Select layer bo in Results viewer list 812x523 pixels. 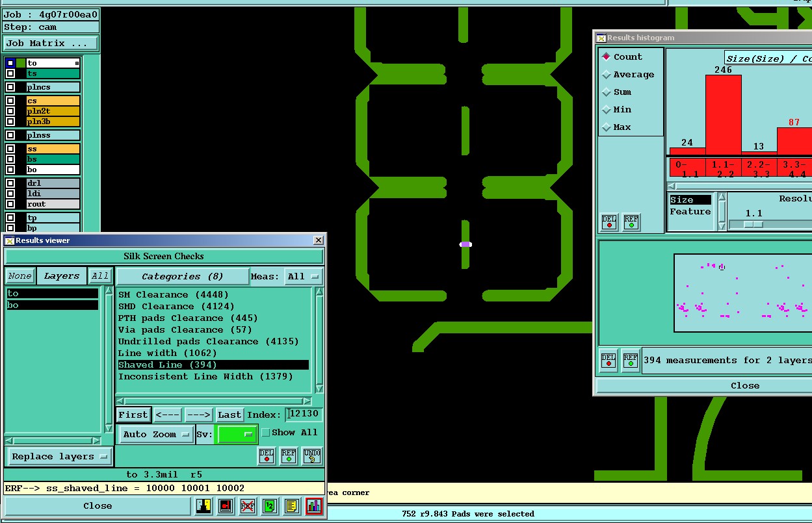tap(52, 305)
